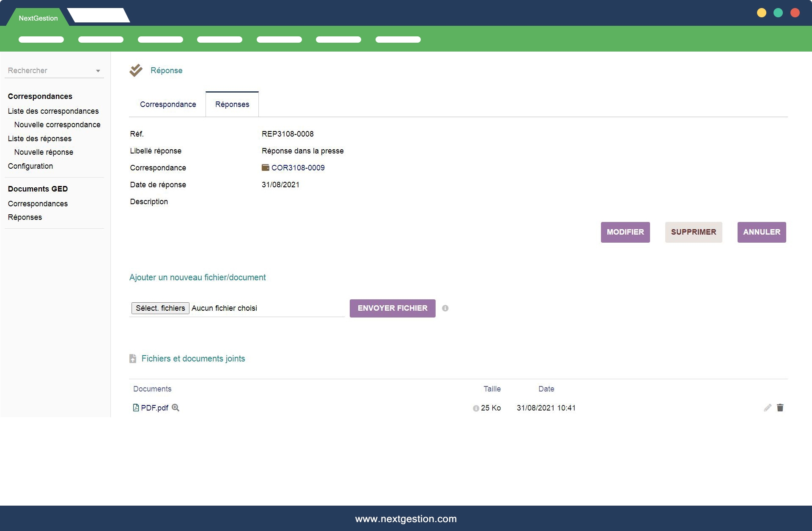The image size is (812, 531).
Task: Select the Réponses tab
Action: pyautogui.click(x=232, y=104)
